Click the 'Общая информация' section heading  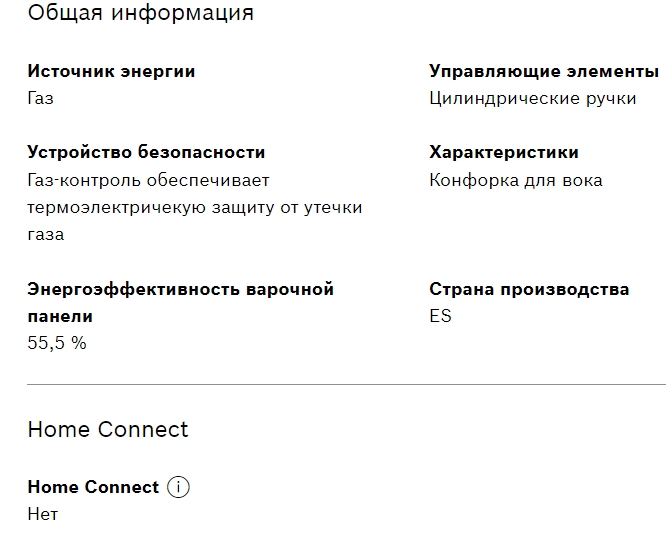point(140,13)
